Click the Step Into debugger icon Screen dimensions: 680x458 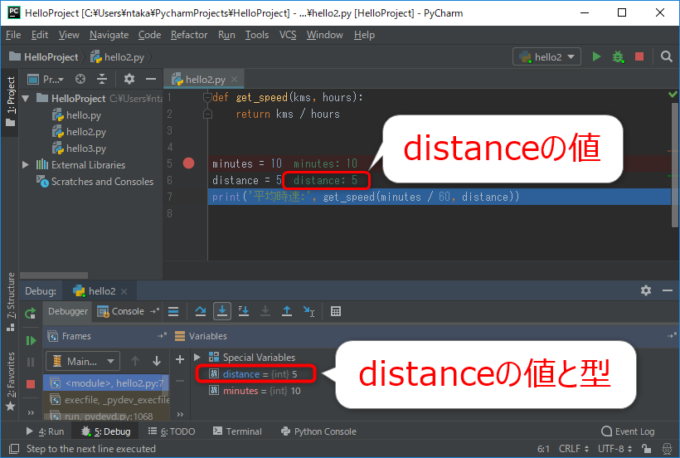coord(223,312)
